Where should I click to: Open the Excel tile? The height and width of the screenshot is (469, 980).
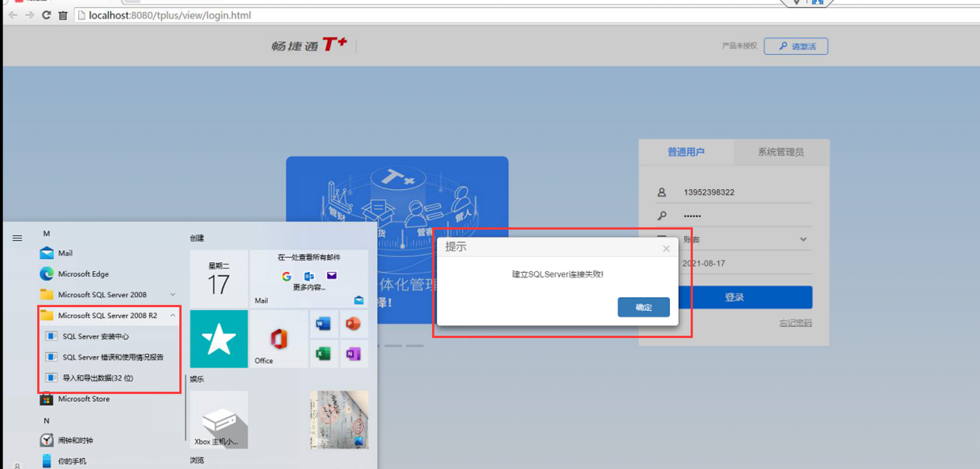[323, 354]
